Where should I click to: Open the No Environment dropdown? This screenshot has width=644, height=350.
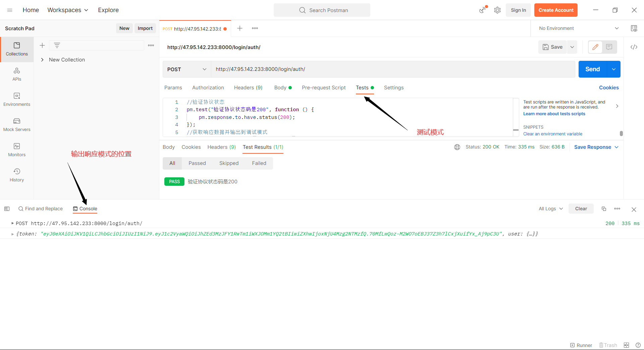click(x=578, y=28)
